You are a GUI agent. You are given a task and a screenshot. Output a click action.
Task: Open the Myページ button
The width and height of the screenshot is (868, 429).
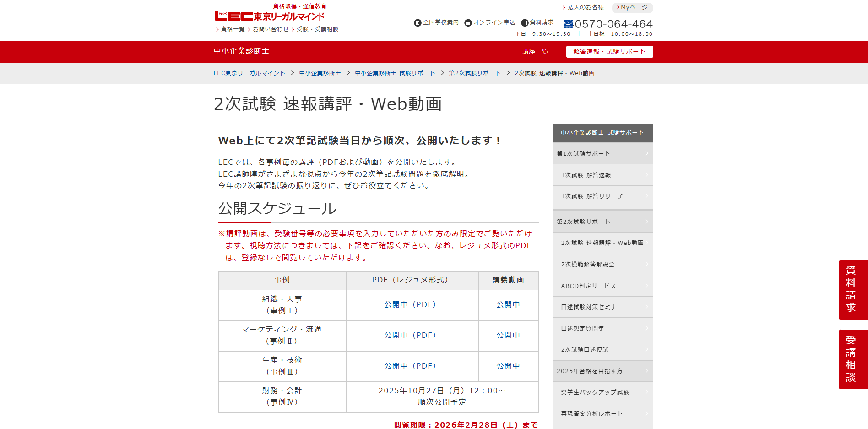(632, 7)
